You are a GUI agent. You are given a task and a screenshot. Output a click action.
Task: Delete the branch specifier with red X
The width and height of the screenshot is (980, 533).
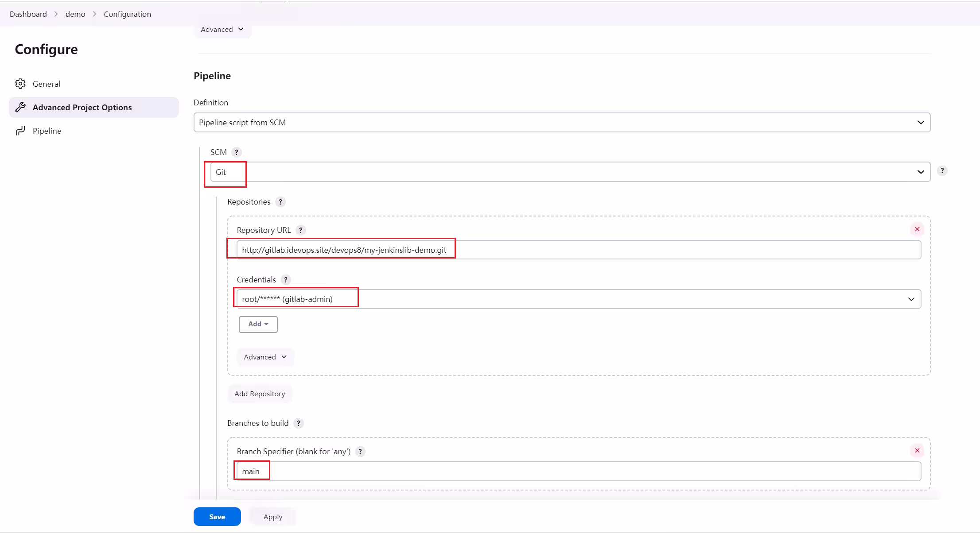tap(917, 450)
